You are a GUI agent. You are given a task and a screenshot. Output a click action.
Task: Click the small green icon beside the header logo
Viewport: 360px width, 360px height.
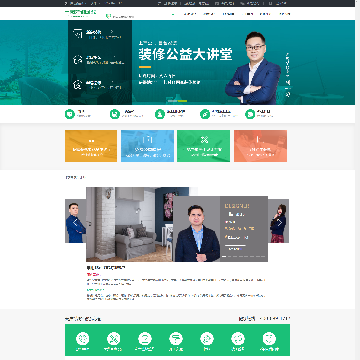coord(108,16)
